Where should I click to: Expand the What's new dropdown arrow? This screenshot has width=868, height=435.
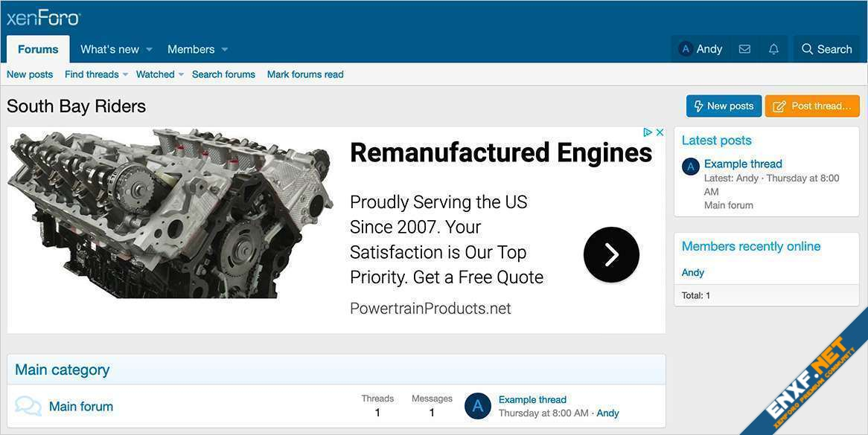pos(149,50)
